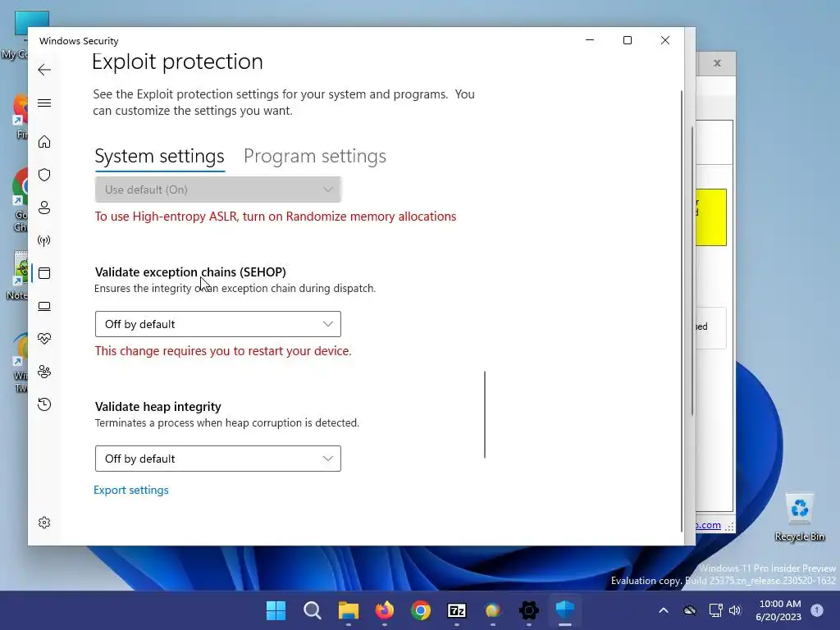Open App & browser control icon
This screenshot has height=630, width=840.
(44, 273)
